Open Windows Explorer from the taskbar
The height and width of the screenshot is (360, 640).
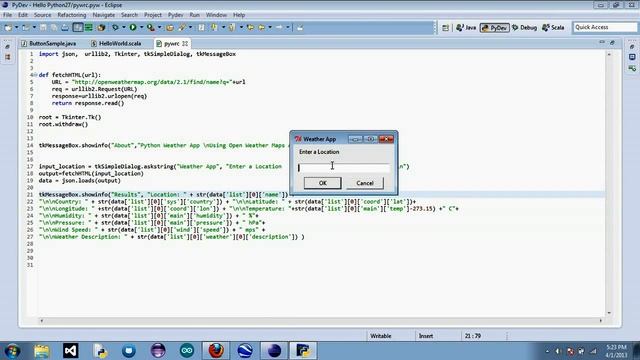(x=42, y=351)
